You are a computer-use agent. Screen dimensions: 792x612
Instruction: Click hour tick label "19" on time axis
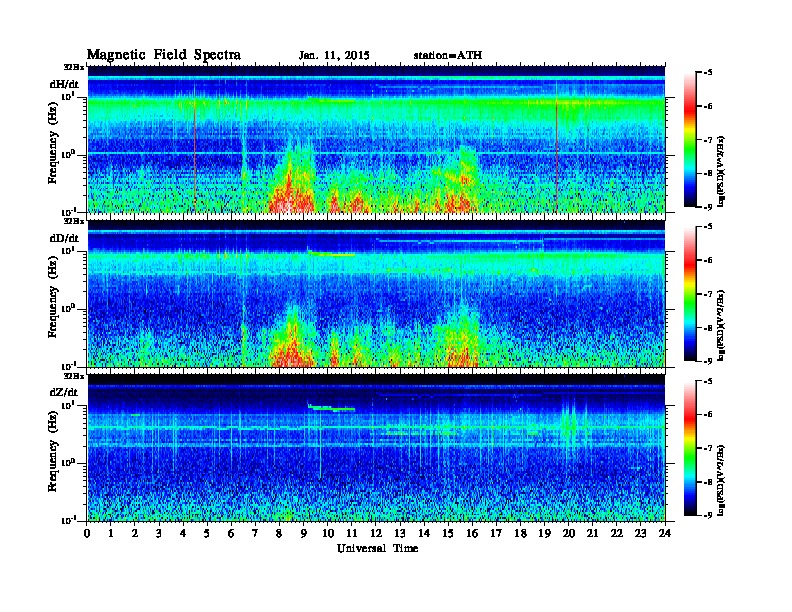point(544,533)
